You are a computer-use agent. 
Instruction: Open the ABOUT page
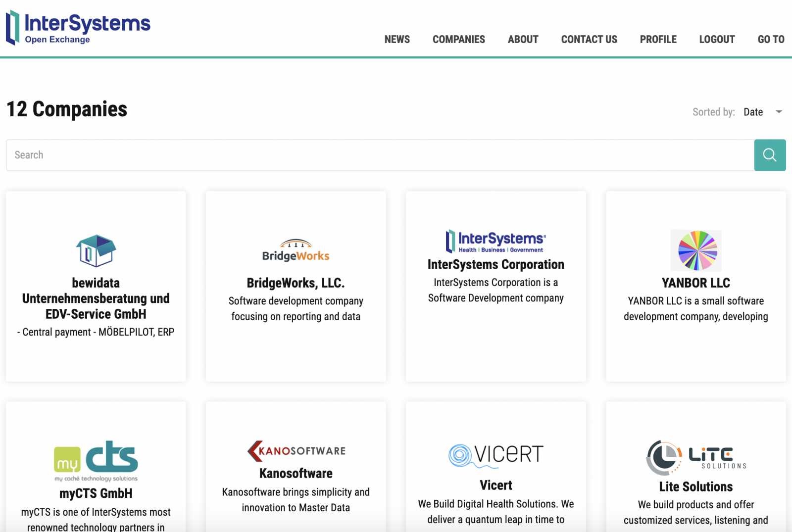(523, 39)
